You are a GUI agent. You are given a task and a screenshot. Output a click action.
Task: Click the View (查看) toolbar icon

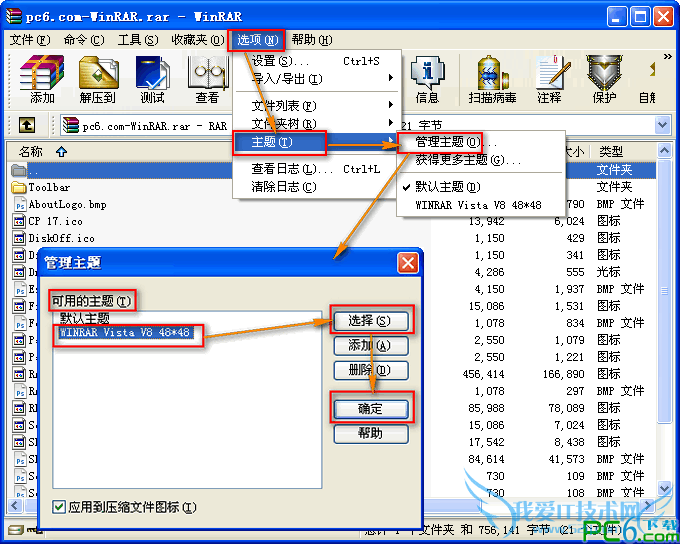point(207,79)
